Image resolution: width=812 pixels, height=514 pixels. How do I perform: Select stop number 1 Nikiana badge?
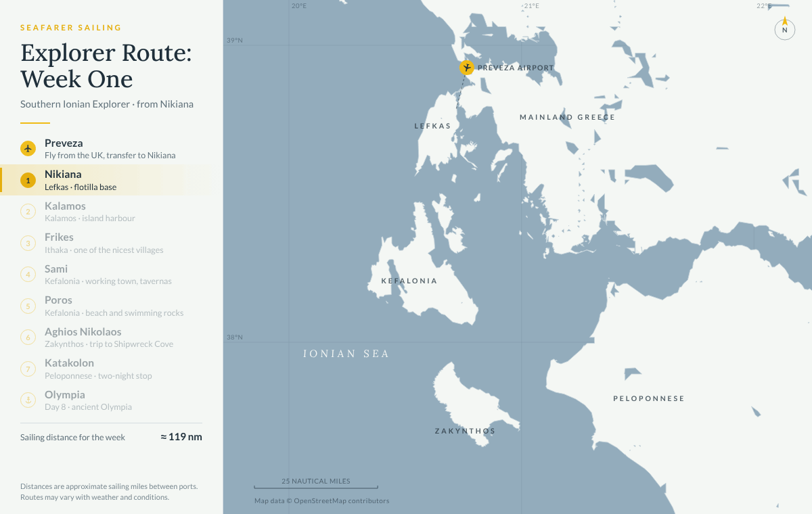pos(28,180)
